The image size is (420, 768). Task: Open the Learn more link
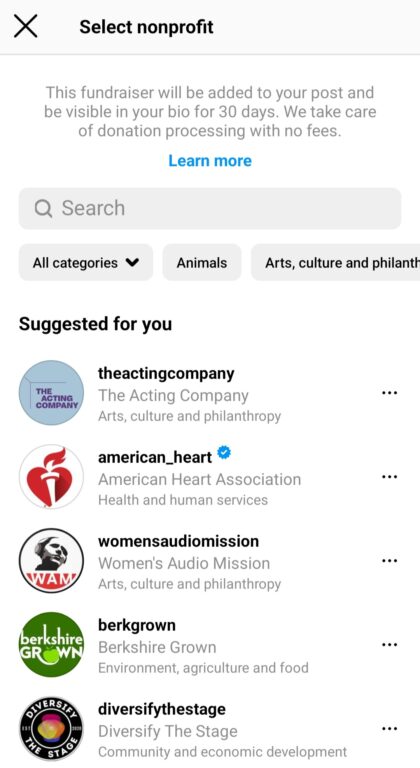pyautogui.click(x=210, y=161)
